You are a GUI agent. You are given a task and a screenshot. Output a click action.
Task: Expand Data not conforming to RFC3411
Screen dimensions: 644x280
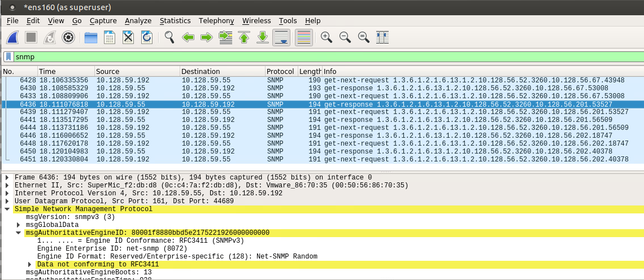pos(29,264)
